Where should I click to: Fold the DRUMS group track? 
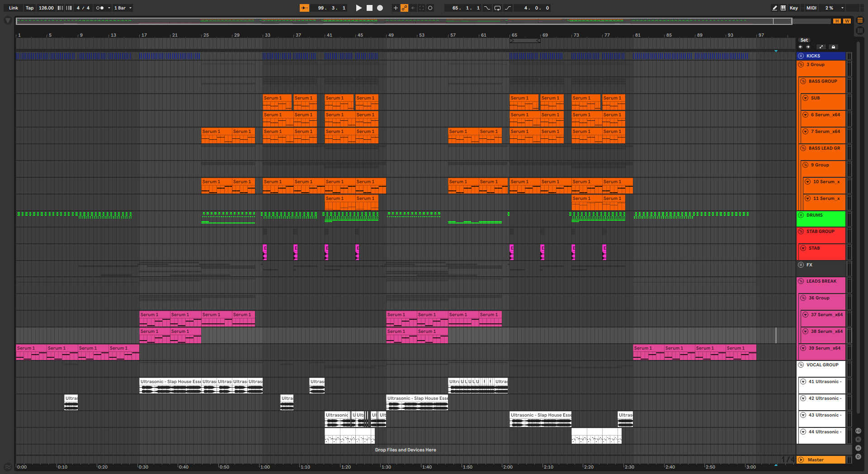[801, 215]
